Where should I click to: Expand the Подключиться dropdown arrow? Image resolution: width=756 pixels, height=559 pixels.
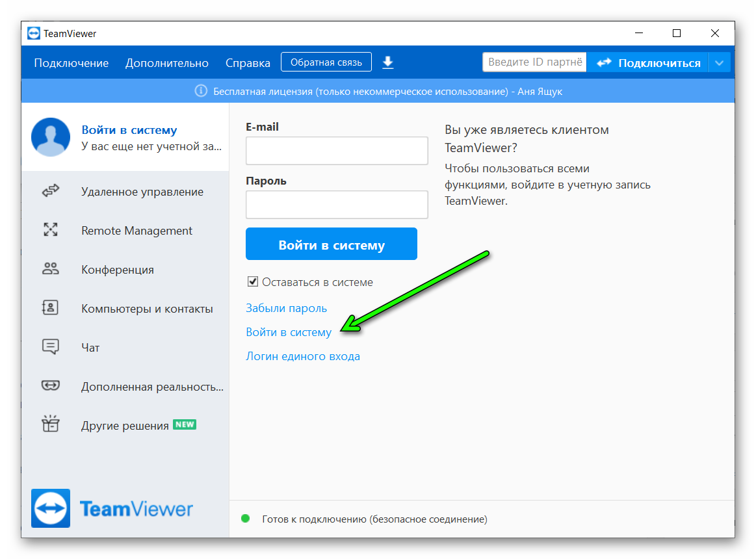(719, 62)
